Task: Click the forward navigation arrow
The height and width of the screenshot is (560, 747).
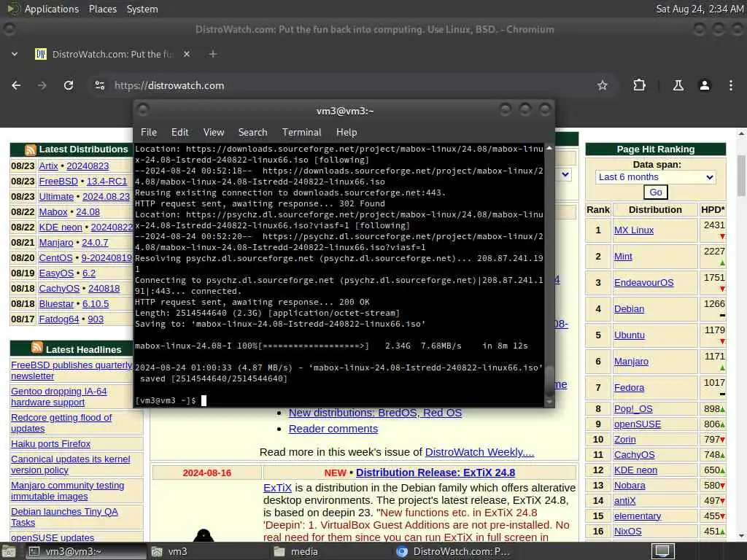Action: point(42,85)
